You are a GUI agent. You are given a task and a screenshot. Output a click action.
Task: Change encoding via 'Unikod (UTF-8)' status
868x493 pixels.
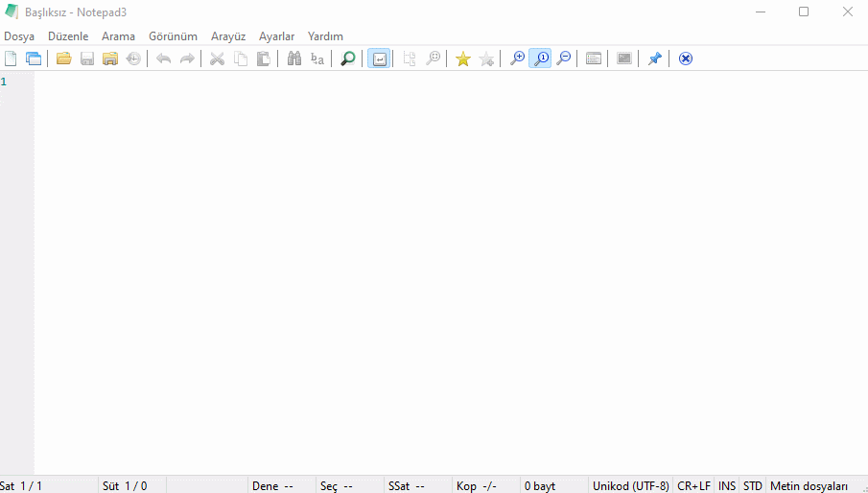630,486
